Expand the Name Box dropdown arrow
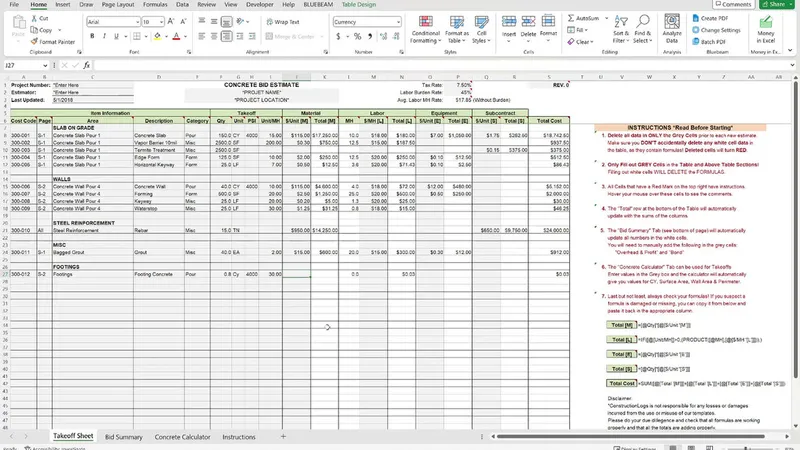 pos(45,65)
